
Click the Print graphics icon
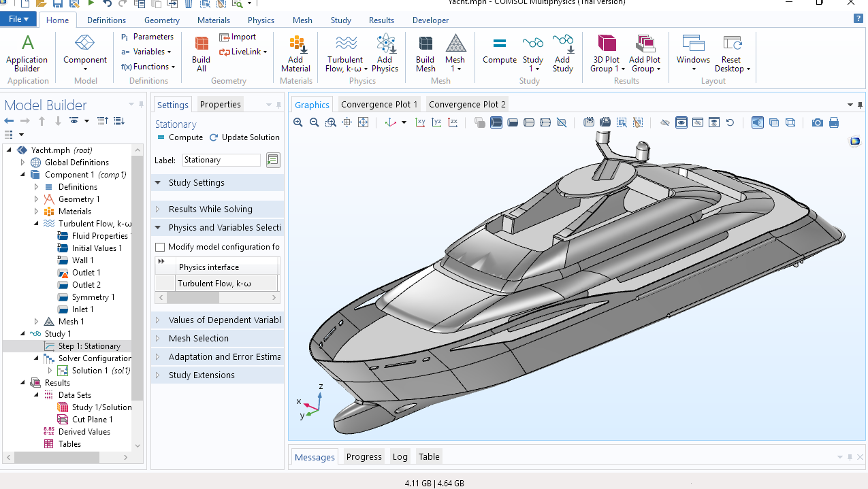click(x=834, y=122)
